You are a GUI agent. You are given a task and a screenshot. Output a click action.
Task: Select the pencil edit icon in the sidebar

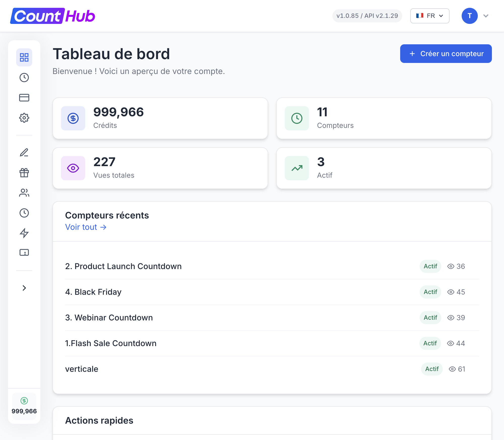(24, 153)
